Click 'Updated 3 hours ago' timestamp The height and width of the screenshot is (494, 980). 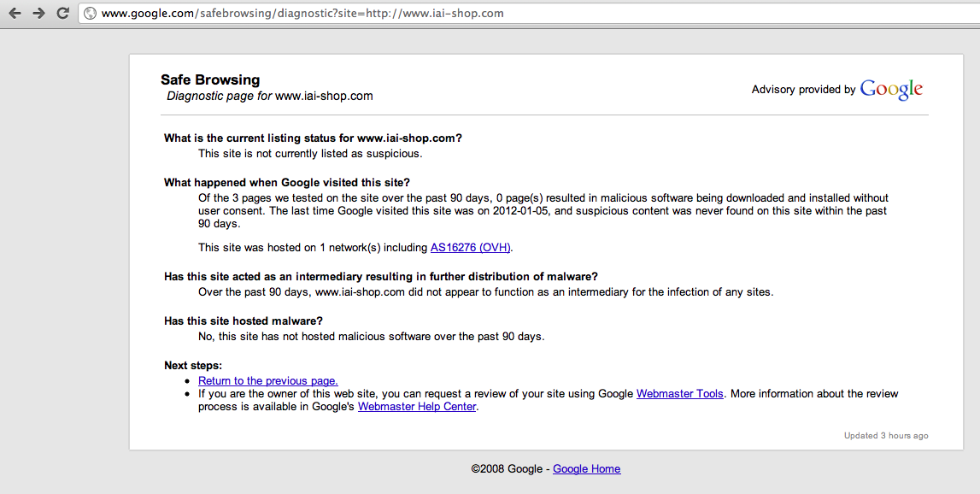(886, 436)
